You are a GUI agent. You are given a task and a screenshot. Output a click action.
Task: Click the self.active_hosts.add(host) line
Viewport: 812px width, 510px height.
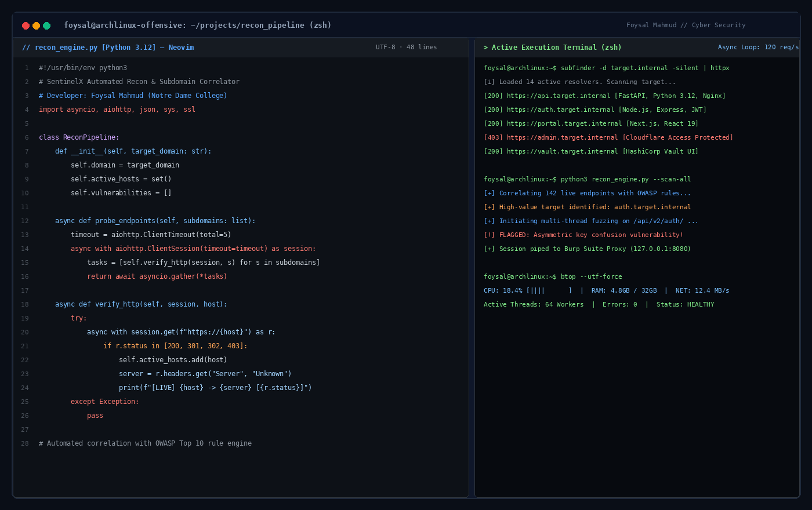pos(173,360)
